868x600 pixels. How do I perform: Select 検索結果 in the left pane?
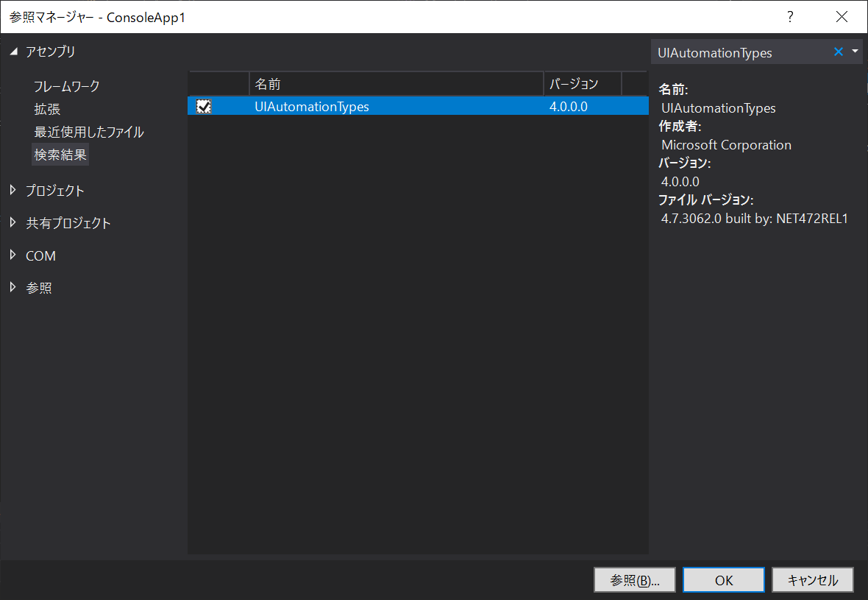point(60,155)
